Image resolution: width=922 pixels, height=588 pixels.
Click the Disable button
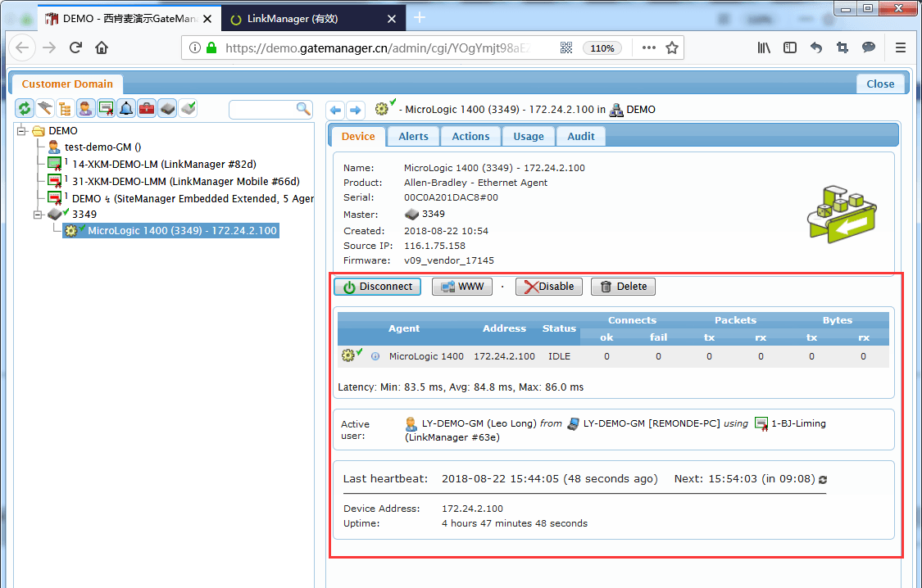[x=549, y=287]
